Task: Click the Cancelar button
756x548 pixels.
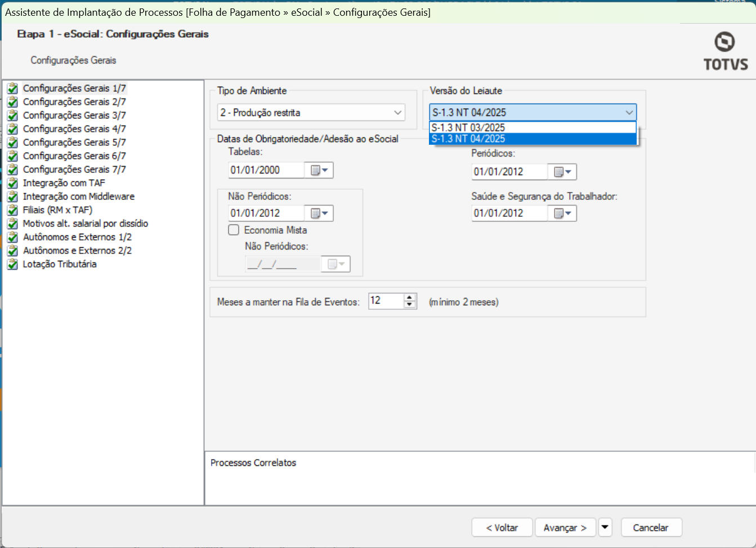Action: coord(651,528)
